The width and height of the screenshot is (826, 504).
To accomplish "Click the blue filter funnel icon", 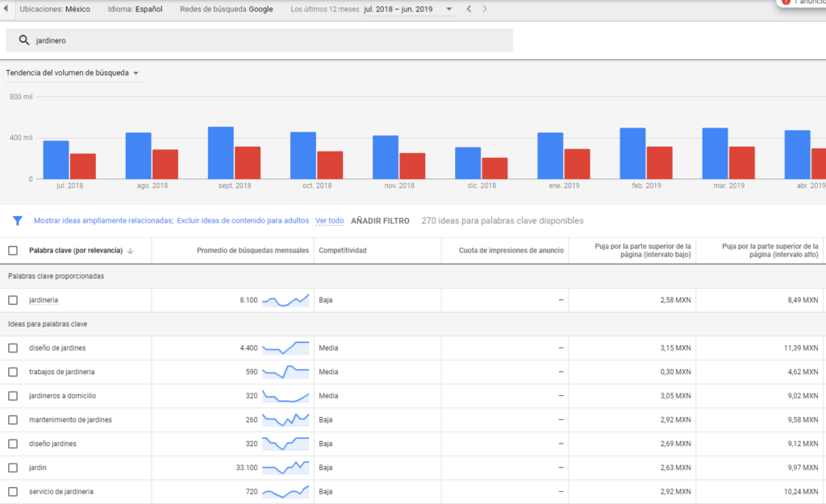I will pyautogui.click(x=18, y=221).
